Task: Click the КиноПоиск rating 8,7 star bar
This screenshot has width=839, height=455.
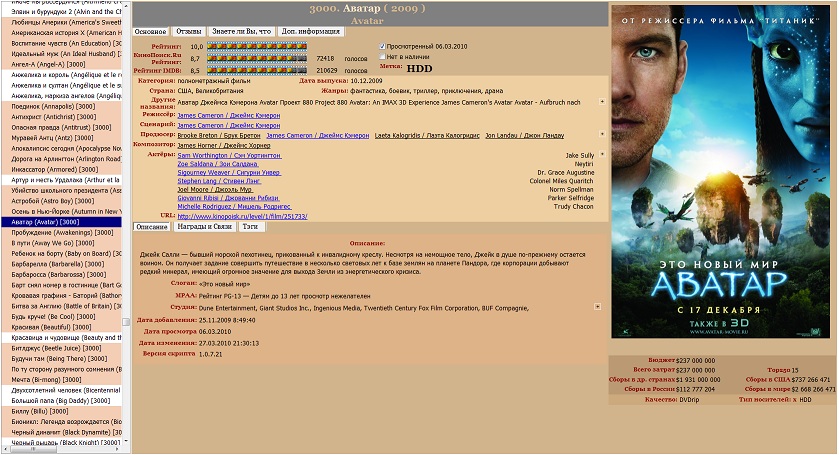Action: point(257,58)
